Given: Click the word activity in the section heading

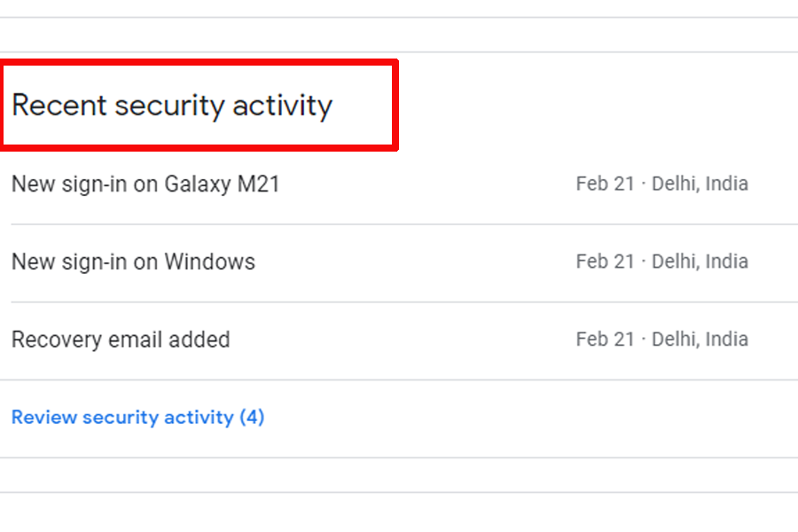Looking at the screenshot, I should pyautogui.click(x=282, y=106).
